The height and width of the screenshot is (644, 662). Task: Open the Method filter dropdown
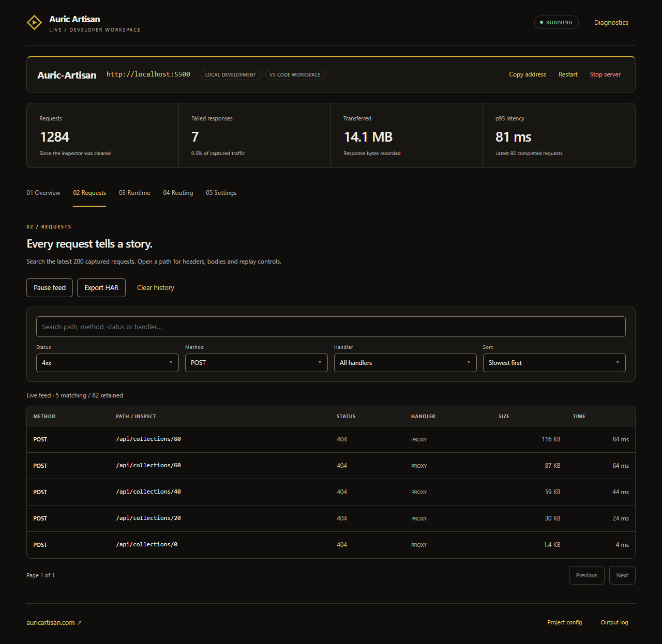click(x=257, y=363)
